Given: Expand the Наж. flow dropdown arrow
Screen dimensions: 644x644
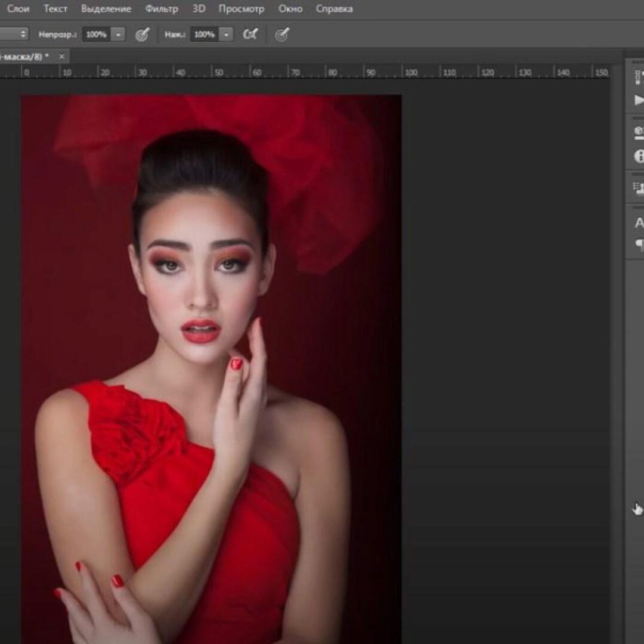Looking at the screenshot, I should tap(226, 35).
